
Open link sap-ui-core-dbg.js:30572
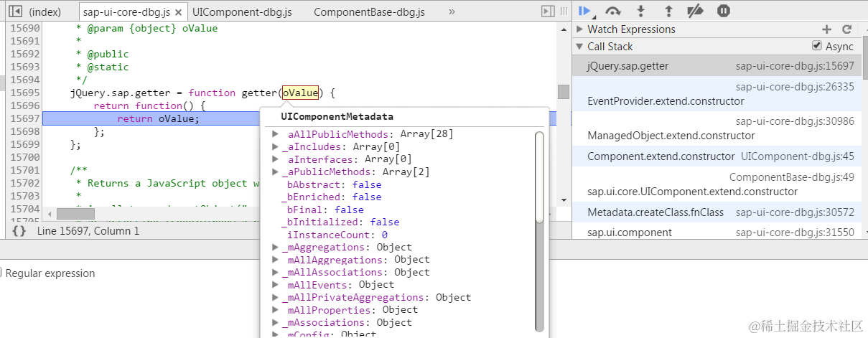[x=795, y=212]
